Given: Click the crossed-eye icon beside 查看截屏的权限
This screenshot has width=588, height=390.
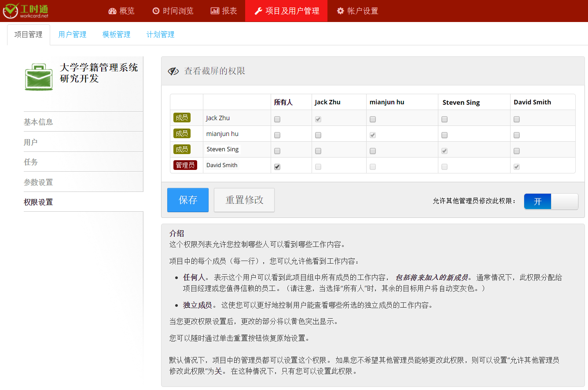Looking at the screenshot, I should (173, 71).
